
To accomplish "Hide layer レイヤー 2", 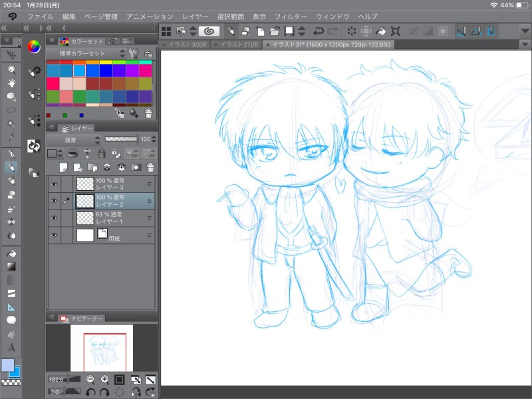I will (54, 201).
